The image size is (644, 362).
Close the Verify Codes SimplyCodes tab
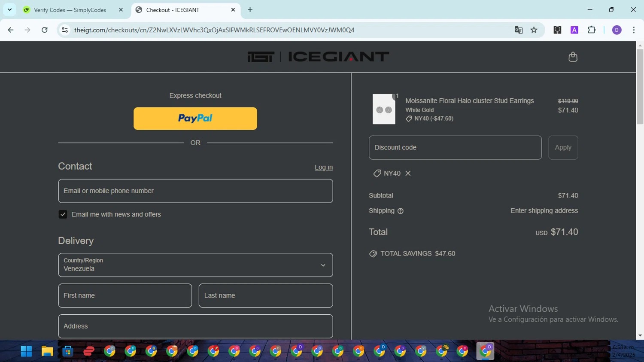[x=121, y=9]
